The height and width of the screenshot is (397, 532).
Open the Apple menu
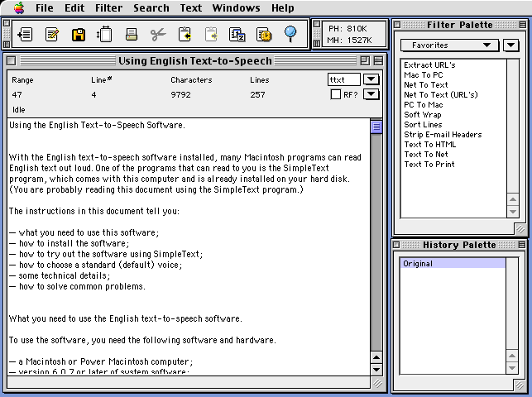point(19,7)
